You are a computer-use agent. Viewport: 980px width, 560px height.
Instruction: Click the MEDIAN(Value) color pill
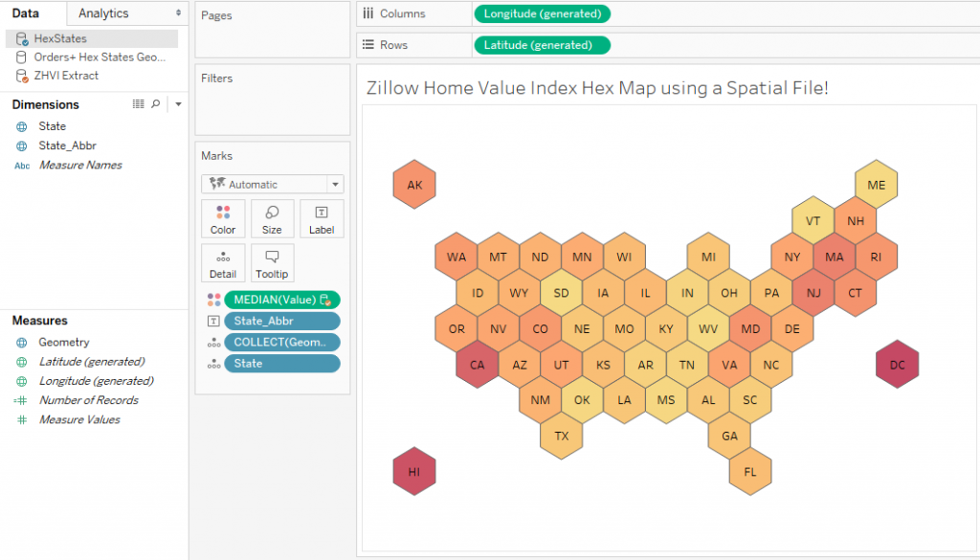(282, 300)
